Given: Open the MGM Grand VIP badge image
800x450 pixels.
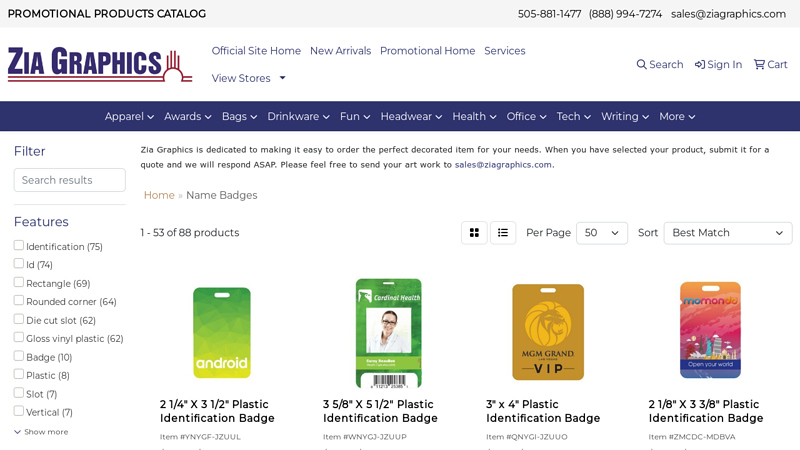Looking at the screenshot, I should (547, 333).
